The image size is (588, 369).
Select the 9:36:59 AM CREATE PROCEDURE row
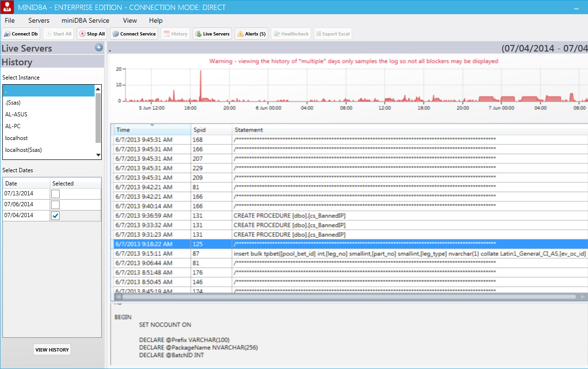tap(351, 216)
